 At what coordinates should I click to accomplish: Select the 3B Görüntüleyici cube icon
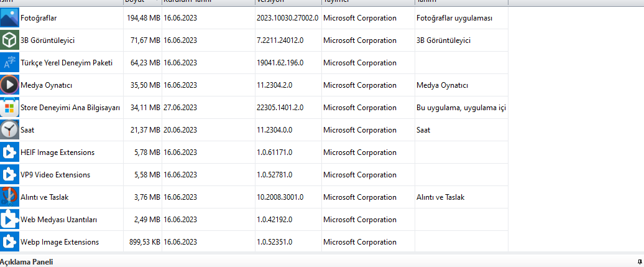(x=9, y=40)
